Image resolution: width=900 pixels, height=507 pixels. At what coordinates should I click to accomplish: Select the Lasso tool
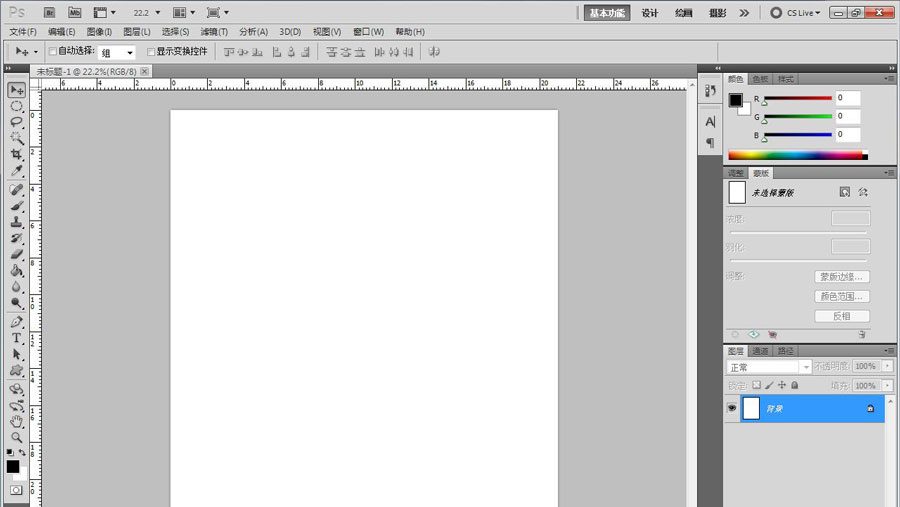coord(17,122)
